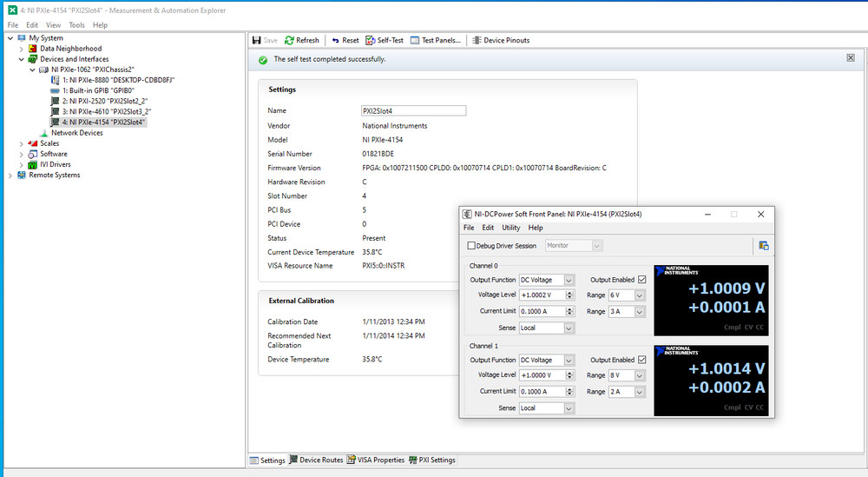
Task: Click Channel 1 Current Limit field
Action: pos(542,391)
